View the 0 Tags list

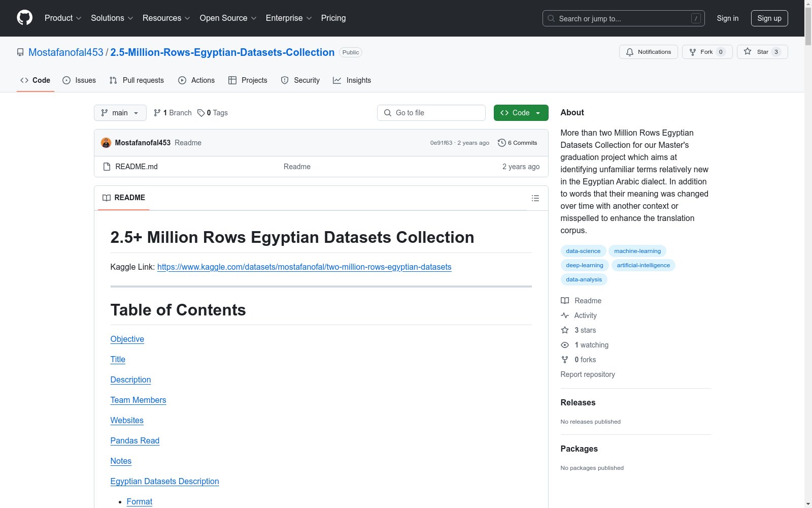(213, 113)
